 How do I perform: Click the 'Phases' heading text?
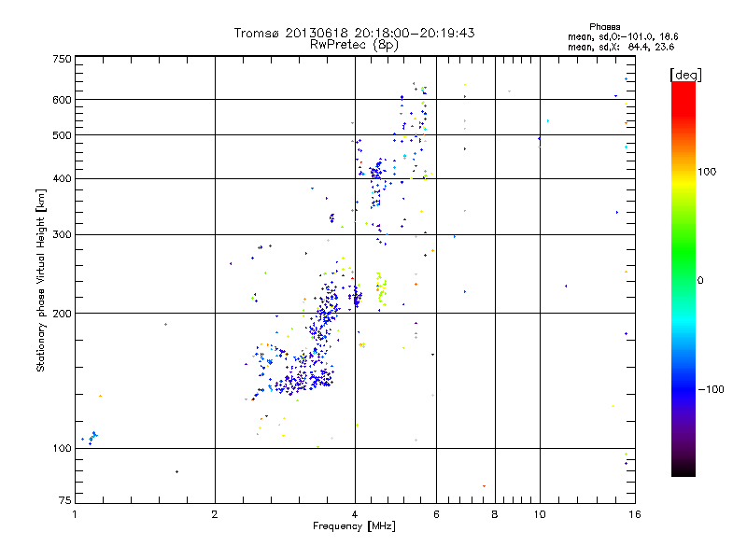coord(604,27)
